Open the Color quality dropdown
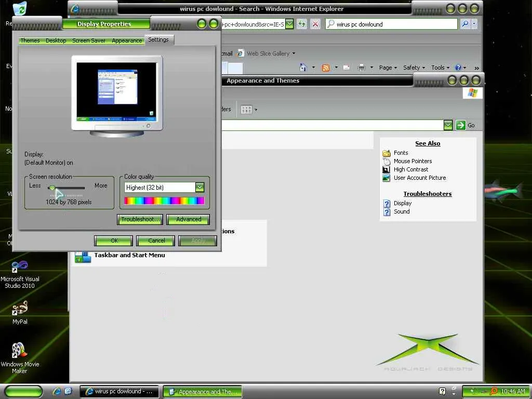This screenshot has height=399, width=532. (x=199, y=187)
